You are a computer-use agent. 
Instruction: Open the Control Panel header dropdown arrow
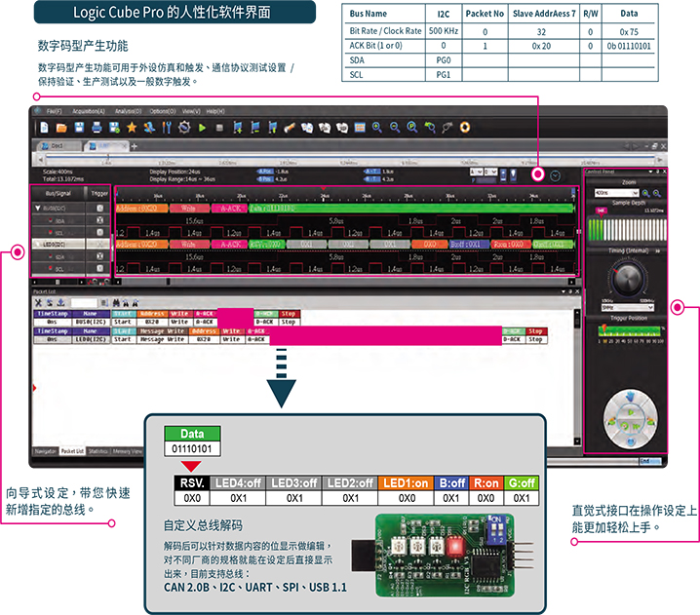(x=650, y=172)
